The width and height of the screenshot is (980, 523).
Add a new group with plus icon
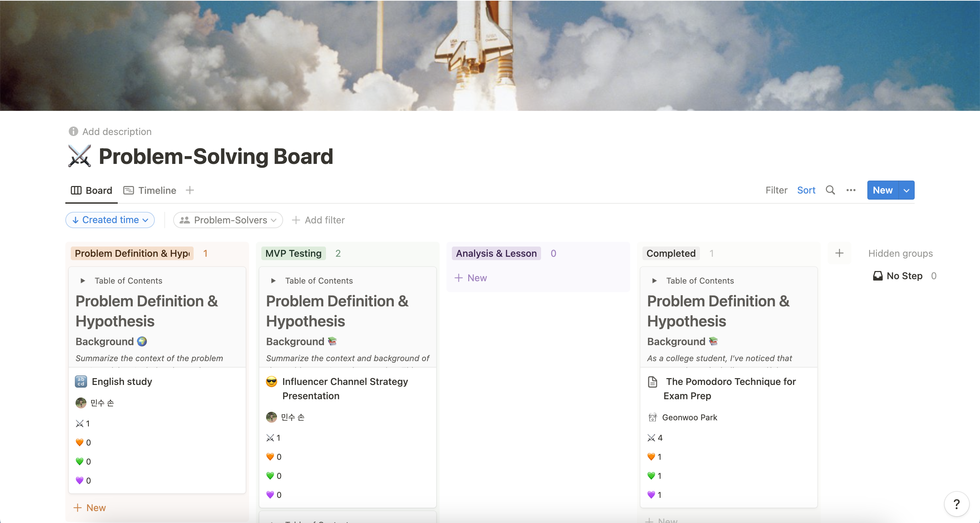coord(839,253)
